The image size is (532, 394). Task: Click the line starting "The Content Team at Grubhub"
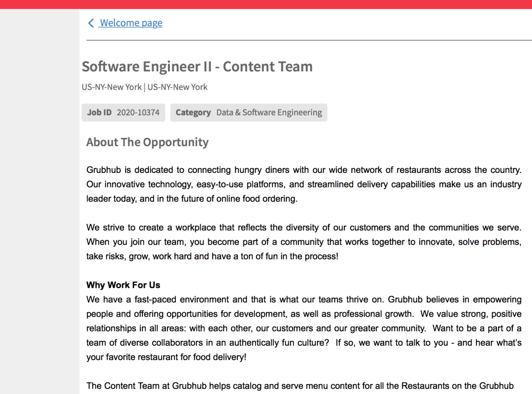click(299, 386)
